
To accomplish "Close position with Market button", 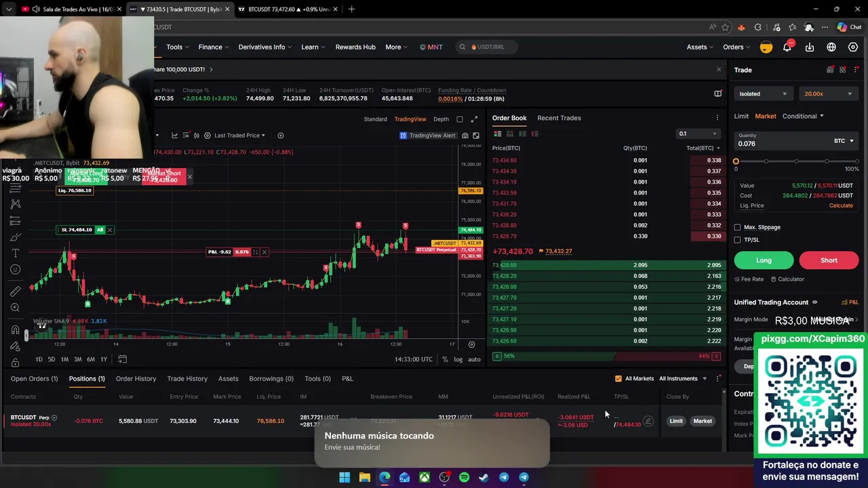I will point(703,421).
